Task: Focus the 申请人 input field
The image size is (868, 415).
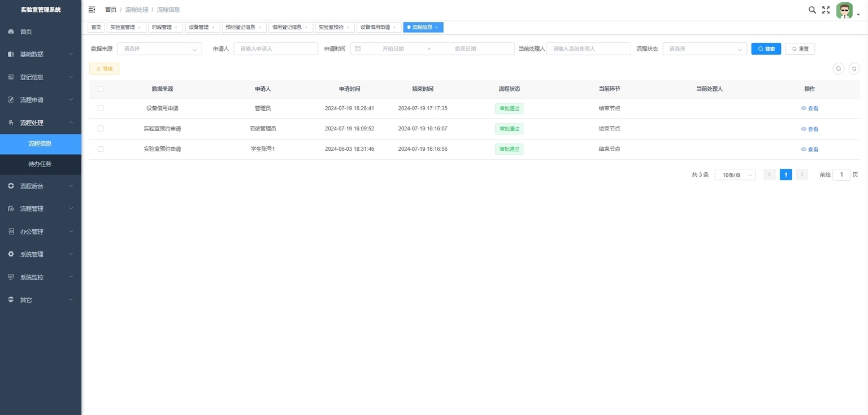Action: 276,49
